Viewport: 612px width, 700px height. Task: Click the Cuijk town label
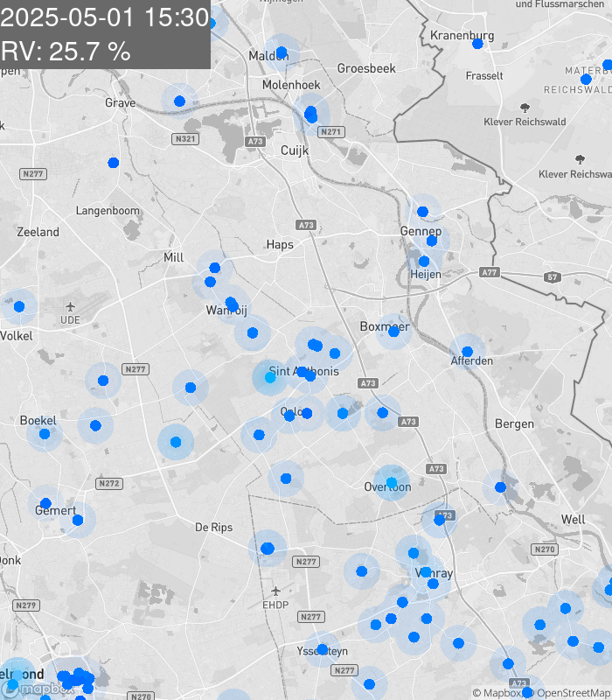[x=295, y=150]
